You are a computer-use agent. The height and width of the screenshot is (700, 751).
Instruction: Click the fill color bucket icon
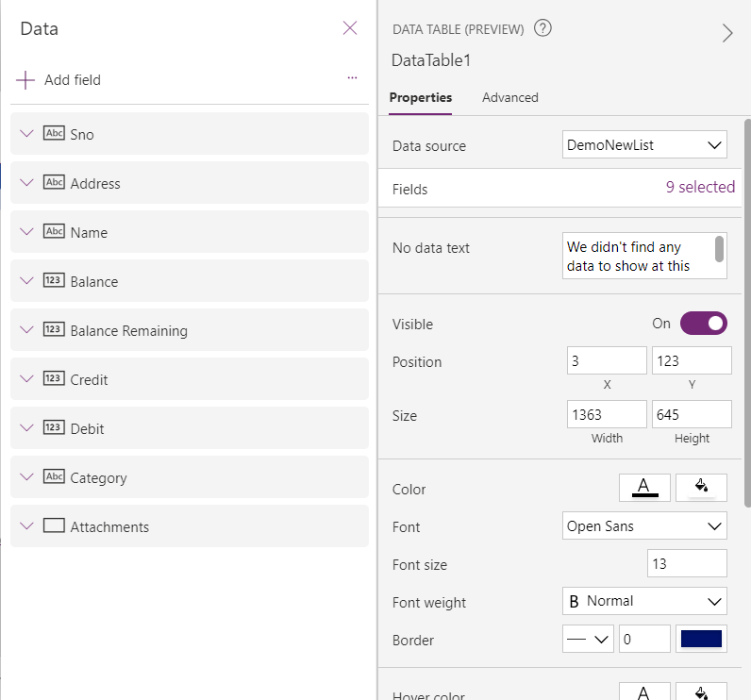[x=701, y=487]
